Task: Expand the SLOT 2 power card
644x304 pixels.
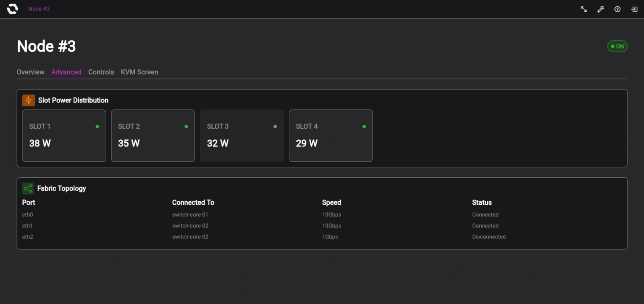Action: pyautogui.click(x=153, y=136)
